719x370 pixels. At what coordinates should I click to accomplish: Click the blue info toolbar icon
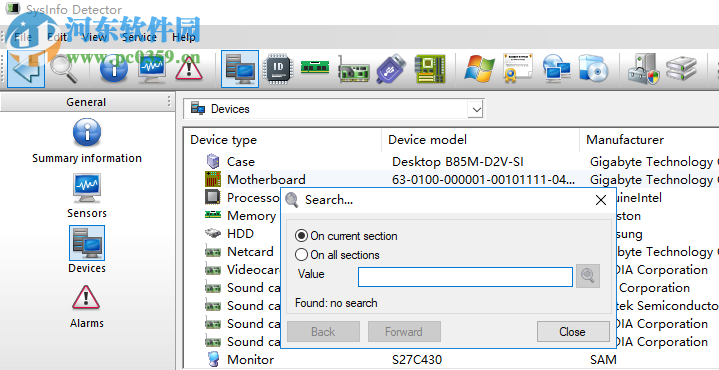114,69
